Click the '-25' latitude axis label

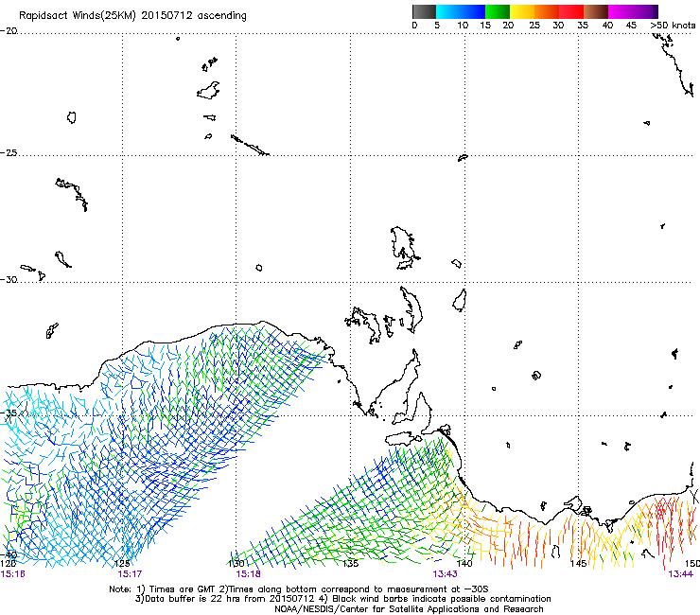click(x=9, y=152)
